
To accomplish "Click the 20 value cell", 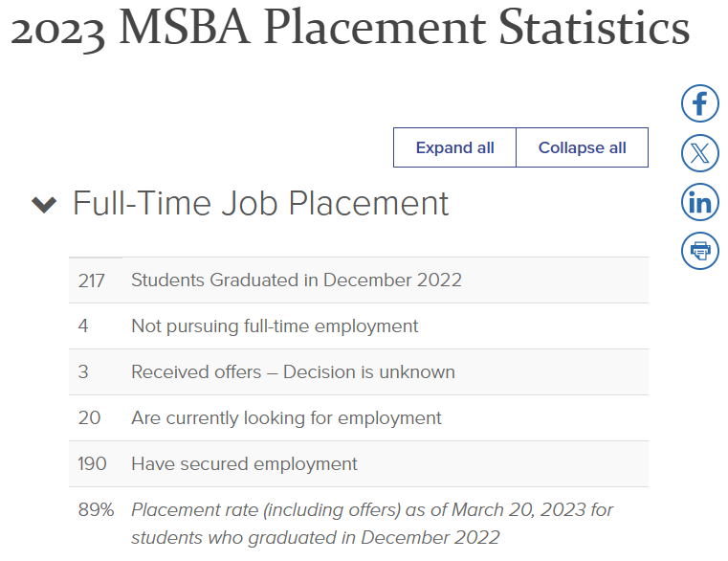I will tap(90, 417).
